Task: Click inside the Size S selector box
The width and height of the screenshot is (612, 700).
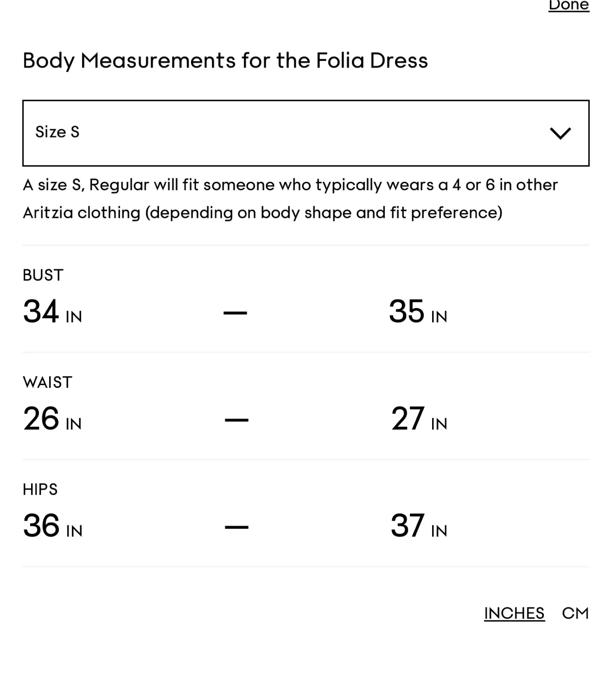Action: [x=194, y=133]
